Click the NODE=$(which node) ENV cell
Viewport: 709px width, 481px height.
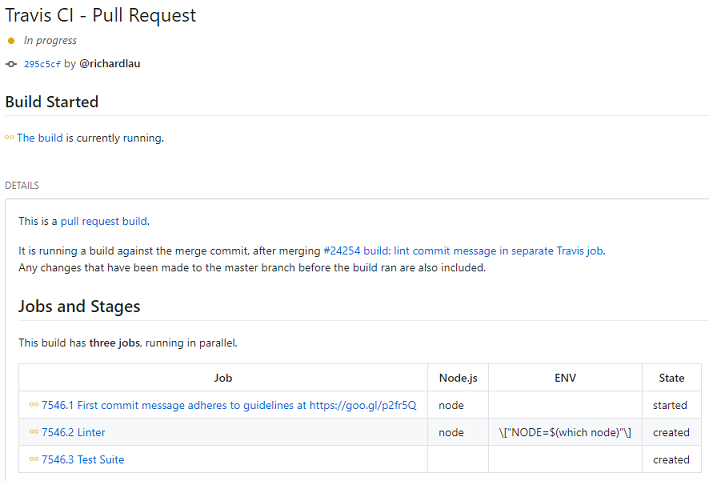click(565, 433)
